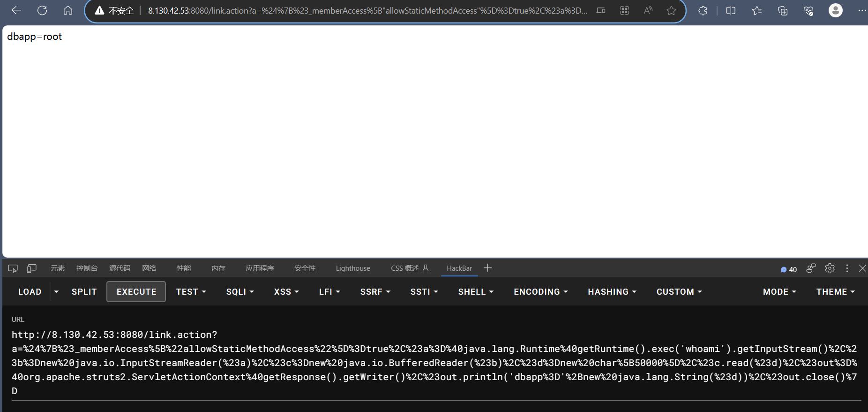Switch to the 性能 DevTools tab
The image size is (868, 412).
(x=184, y=268)
